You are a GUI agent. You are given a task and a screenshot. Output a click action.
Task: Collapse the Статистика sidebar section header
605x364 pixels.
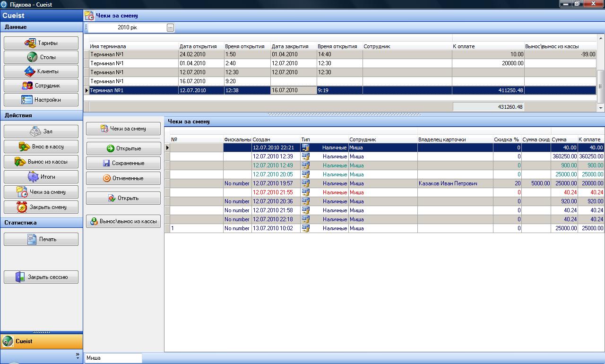[x=41, y=223]
